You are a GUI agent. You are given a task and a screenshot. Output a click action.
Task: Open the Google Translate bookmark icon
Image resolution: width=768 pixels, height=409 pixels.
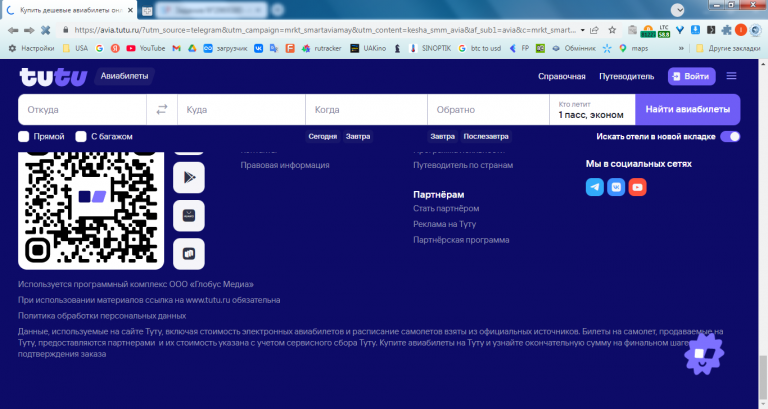[x=274, y=48]
